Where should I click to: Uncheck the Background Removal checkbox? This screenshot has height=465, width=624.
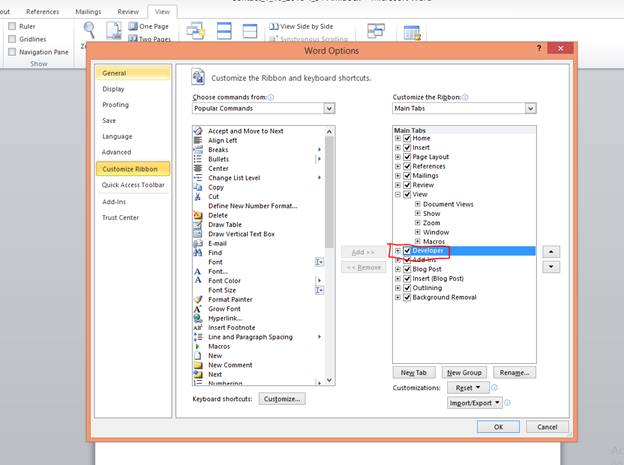407,297
